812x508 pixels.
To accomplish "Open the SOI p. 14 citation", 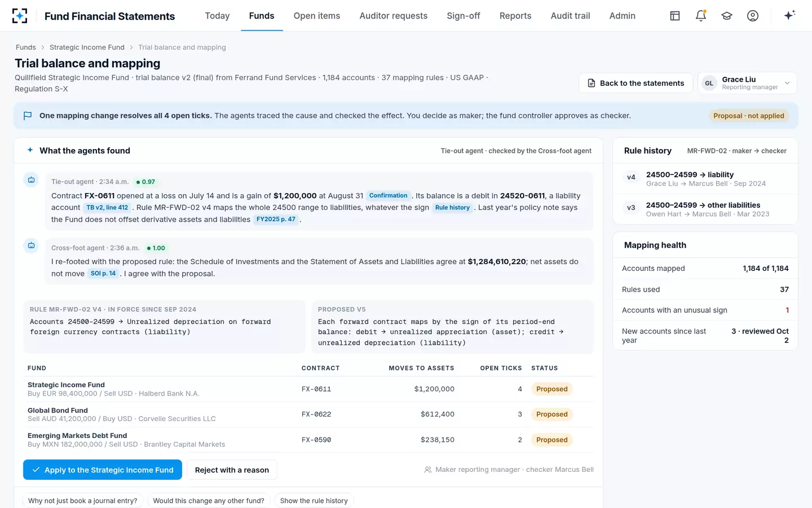I will (103, 274).
